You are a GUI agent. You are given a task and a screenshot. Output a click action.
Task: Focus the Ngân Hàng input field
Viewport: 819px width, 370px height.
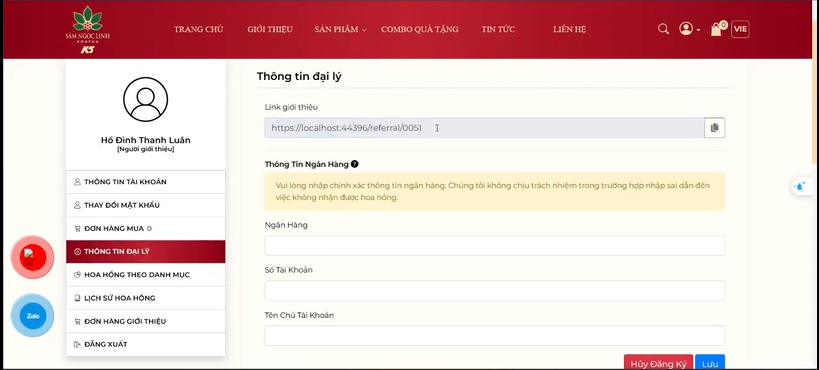click(x=495, y=246)
